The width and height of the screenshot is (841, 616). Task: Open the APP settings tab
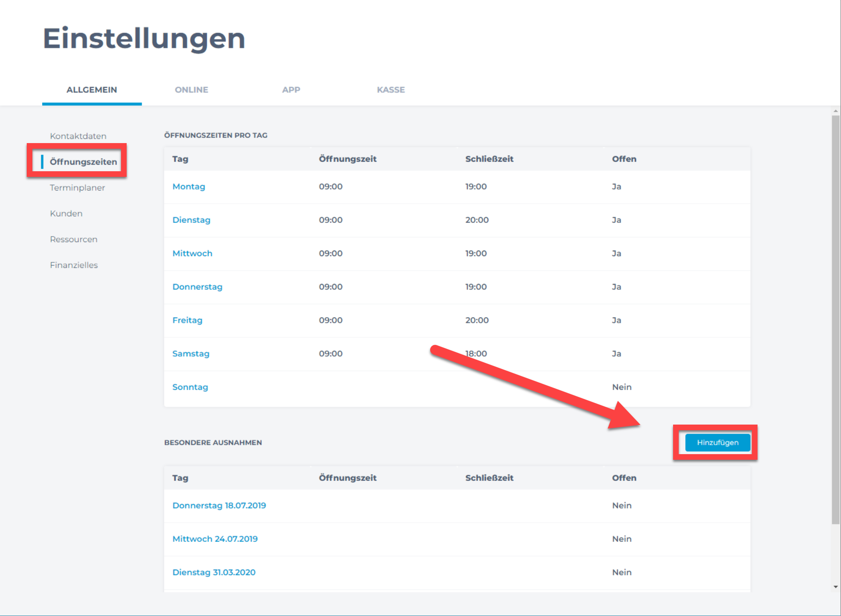click(x=291, y=90)
